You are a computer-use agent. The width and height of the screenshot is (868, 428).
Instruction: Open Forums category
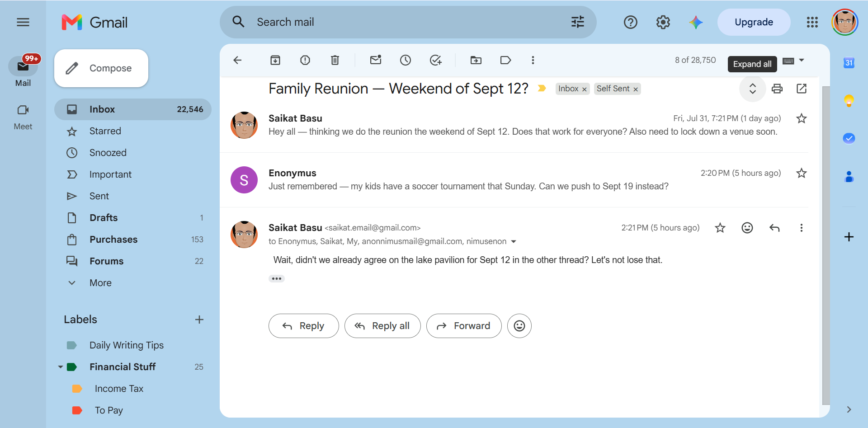(133, 261)
